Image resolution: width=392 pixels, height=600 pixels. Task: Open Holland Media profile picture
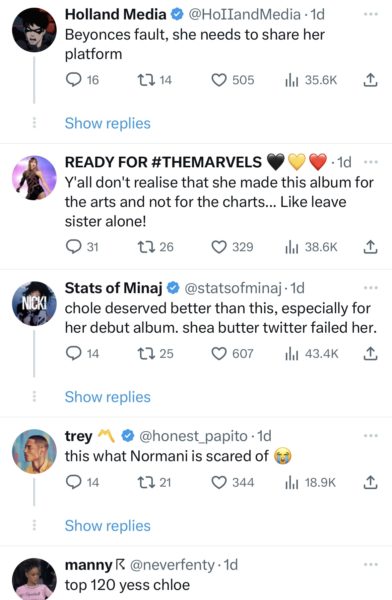tap(34, 29)
